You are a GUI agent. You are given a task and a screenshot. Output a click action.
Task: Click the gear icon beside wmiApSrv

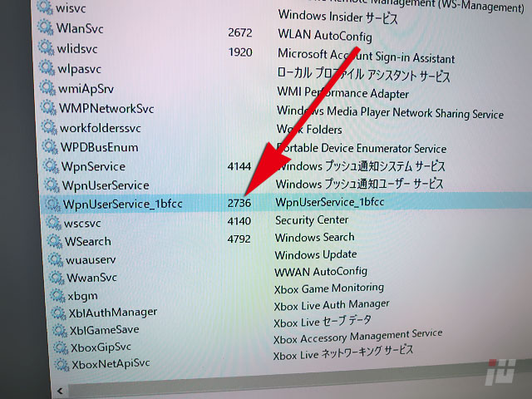click(47, 87)
